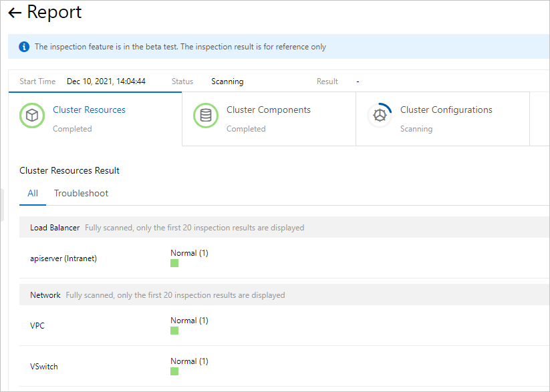The image size is (550, 392).
Task: Click the Cluster Configurations scanning icon
Action: pyautogui.click(x=380, y=116)
